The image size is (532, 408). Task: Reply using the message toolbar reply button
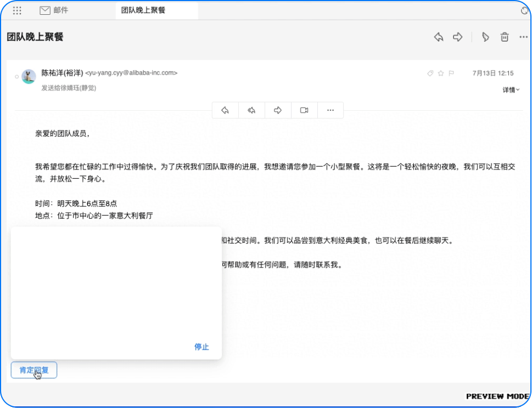click(x=225, y=110)
